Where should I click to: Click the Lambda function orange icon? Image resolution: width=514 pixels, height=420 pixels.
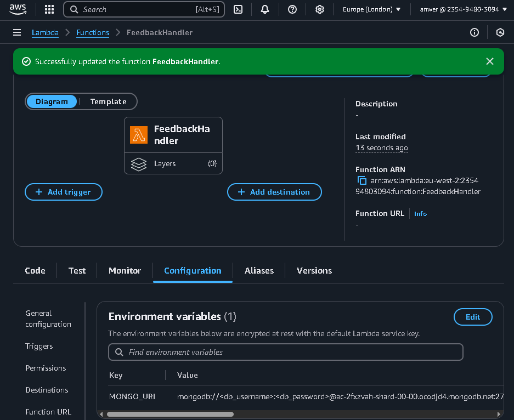[139, 135]
